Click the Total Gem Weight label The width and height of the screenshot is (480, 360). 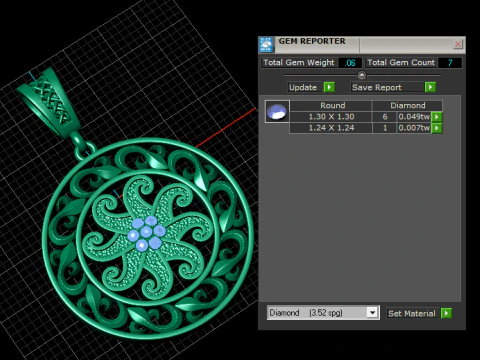point(299,63)
